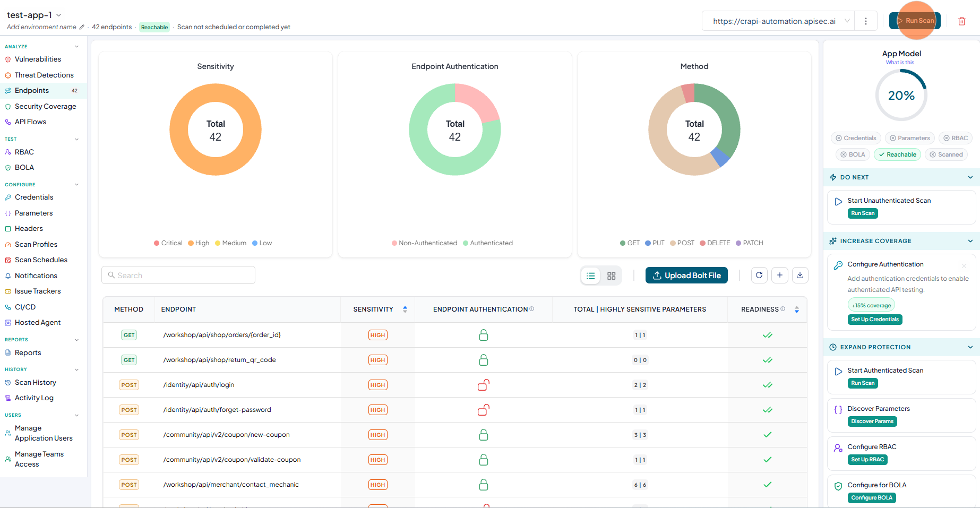Open Scan Schedules in sidebar
Viewport: 980px width, 508px height.
pos(41,260)
